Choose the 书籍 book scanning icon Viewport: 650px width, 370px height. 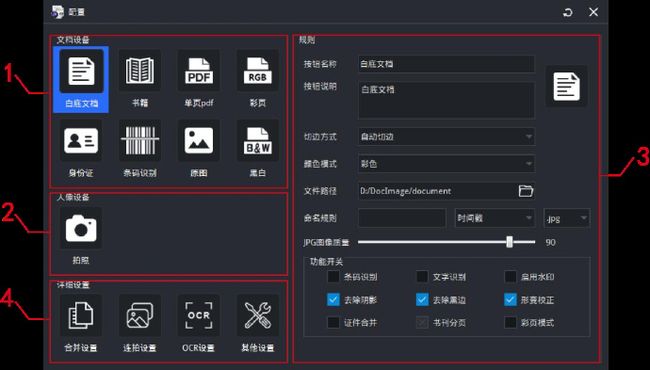click(140, 70)
